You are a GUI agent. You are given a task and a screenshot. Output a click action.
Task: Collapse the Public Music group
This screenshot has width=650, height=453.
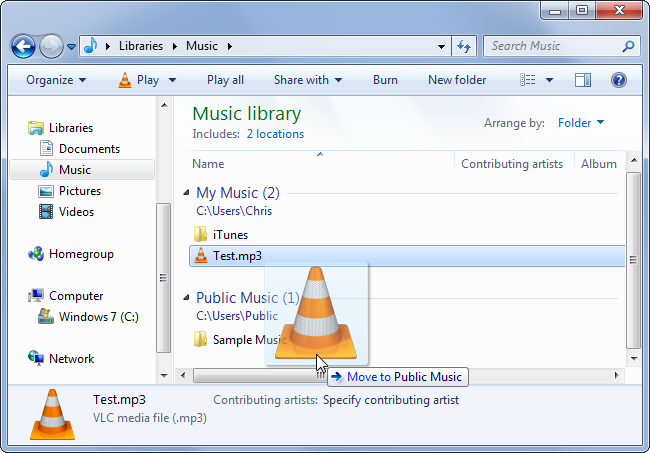pyautogui.click(x=187, y=297)
